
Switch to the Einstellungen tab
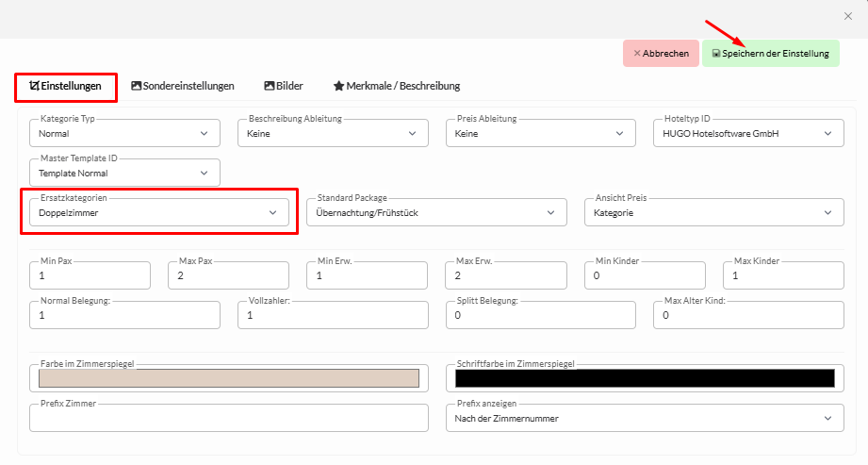pos(65,86)
